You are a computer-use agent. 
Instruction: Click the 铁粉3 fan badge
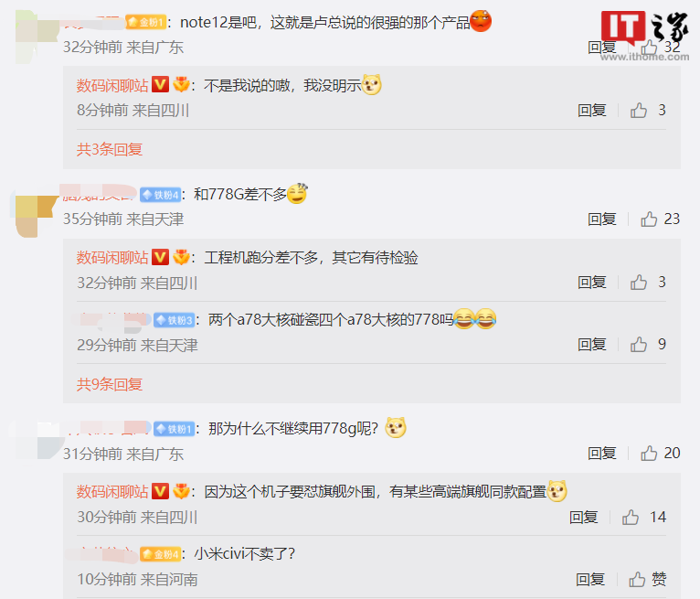tap(175, 320)
